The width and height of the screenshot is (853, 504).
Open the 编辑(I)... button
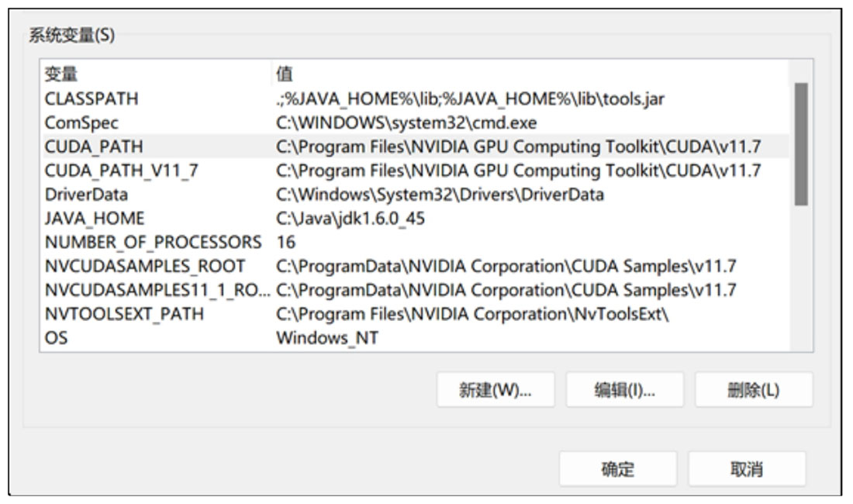[x=624, y=390]
